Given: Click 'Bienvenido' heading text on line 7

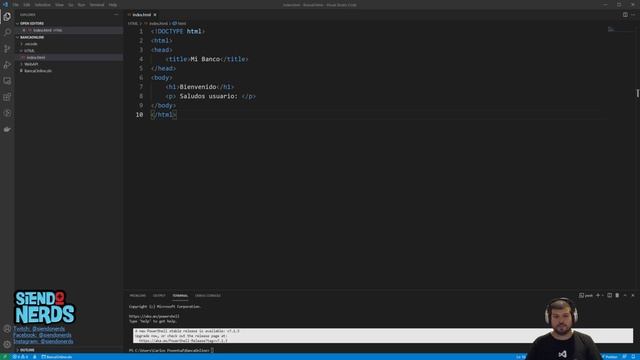Looking at the screenshot, I should tap(198, 87).
